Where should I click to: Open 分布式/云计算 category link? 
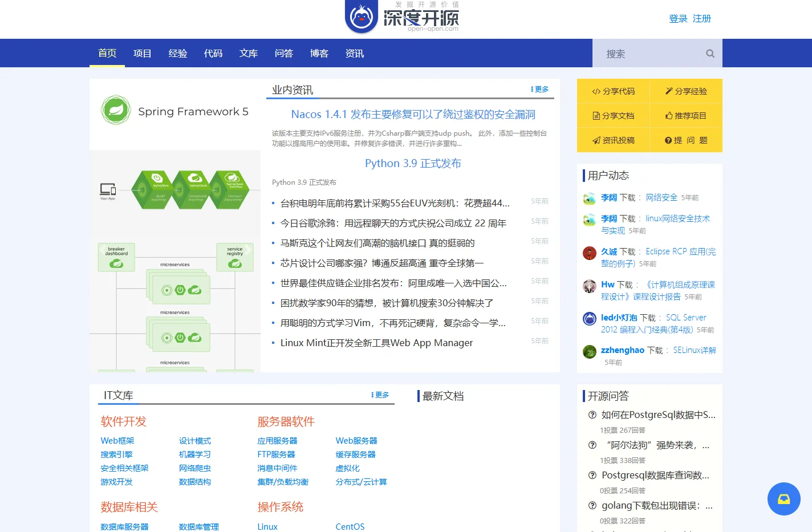click(x=362, y=482)
